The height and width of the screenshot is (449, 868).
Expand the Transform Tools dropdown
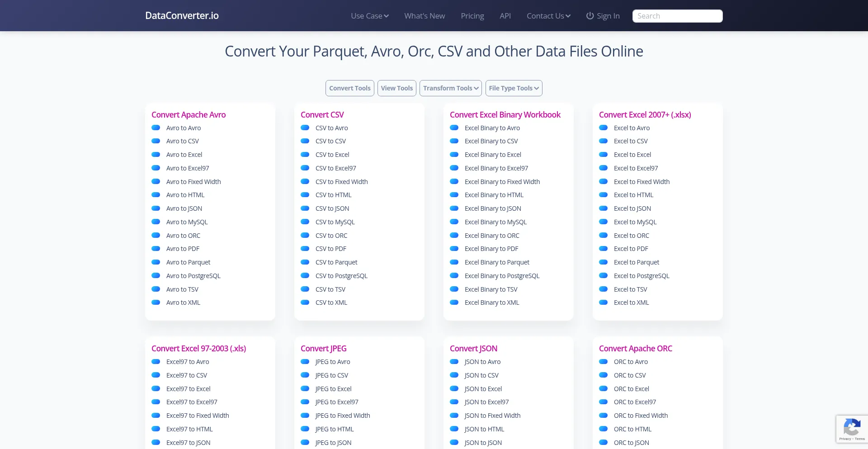coord(450,88)
